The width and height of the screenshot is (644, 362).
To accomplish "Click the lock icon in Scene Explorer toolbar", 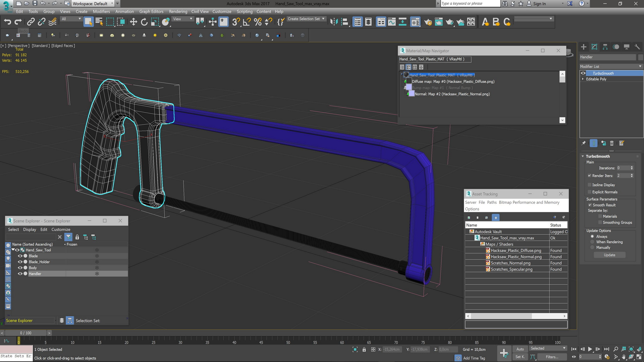I will (x=77, y=237).
